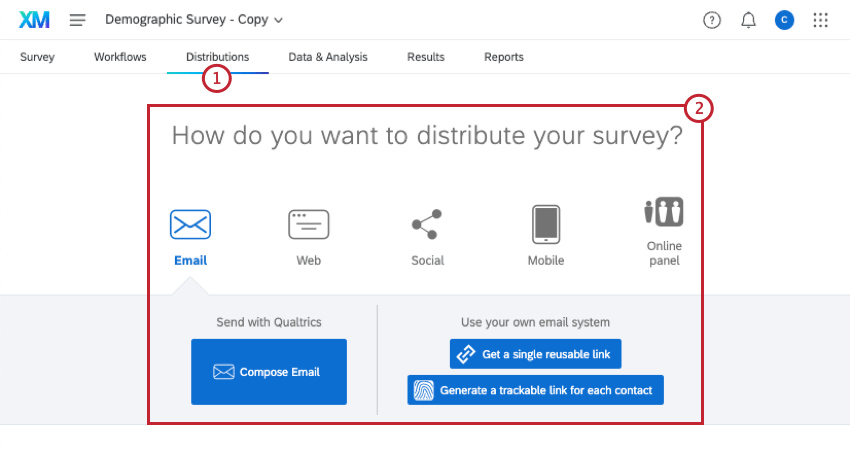Open the hamburger navigation menu

tap(77, 20)
